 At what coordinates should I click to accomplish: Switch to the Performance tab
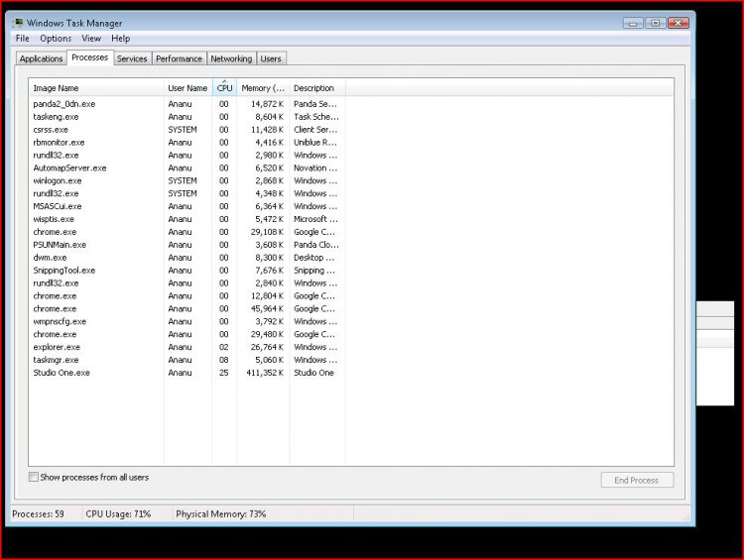click(179, 58)
